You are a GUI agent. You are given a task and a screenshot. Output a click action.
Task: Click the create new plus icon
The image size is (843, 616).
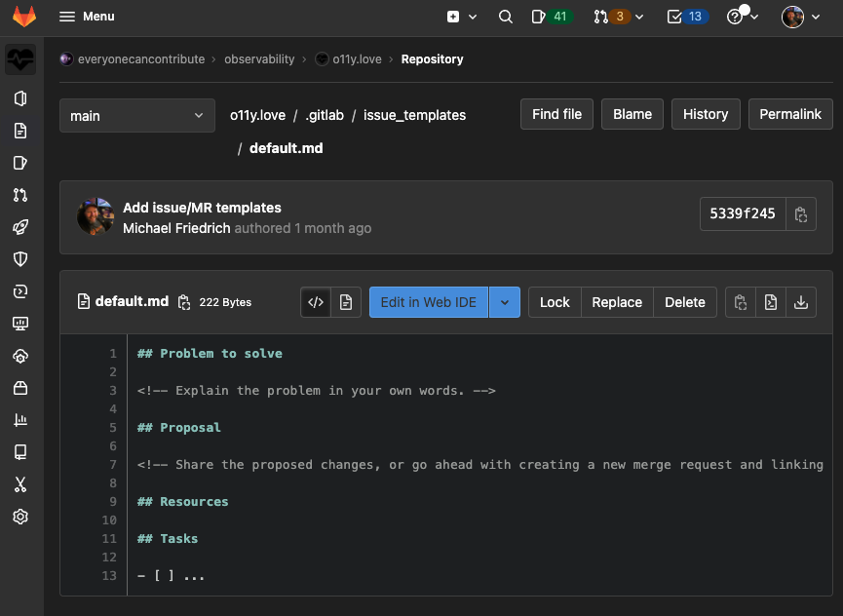[x=453, y=17]
